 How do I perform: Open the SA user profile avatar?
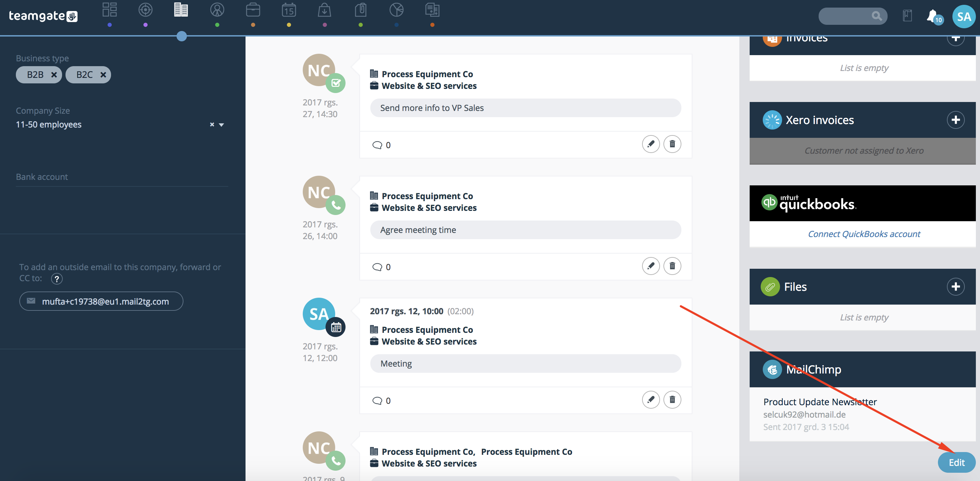[964, 16]
